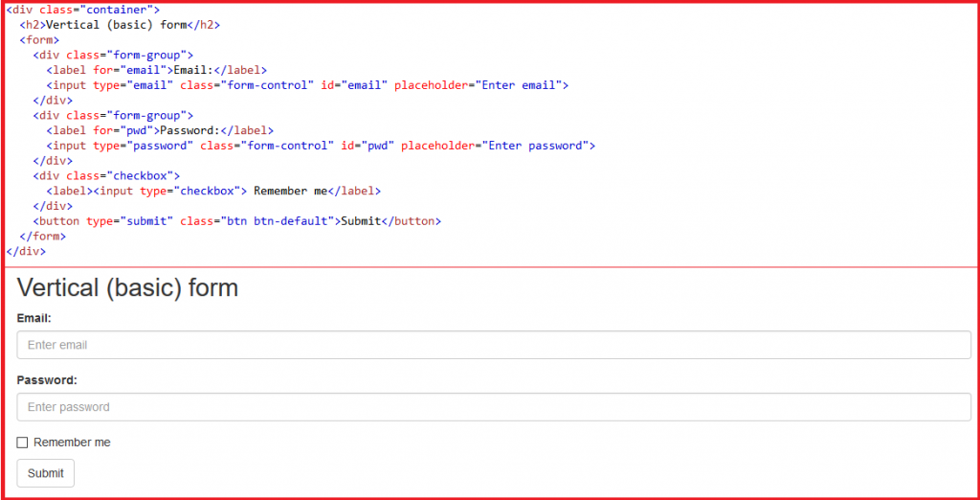Click the closing </form> tag line
Image resolution: width=980 pixels, height=500 pixels.
[x=42, y=237]
